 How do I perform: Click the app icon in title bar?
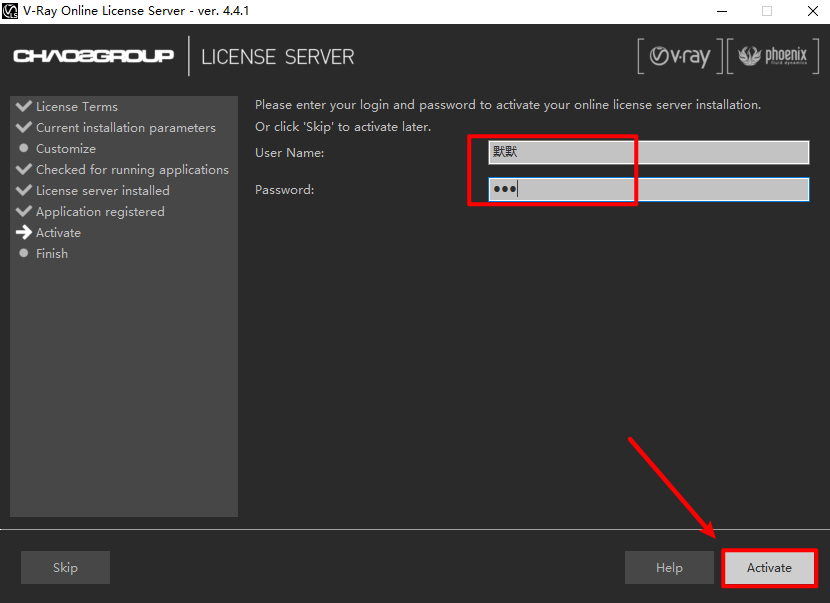[x=12, y=11]
